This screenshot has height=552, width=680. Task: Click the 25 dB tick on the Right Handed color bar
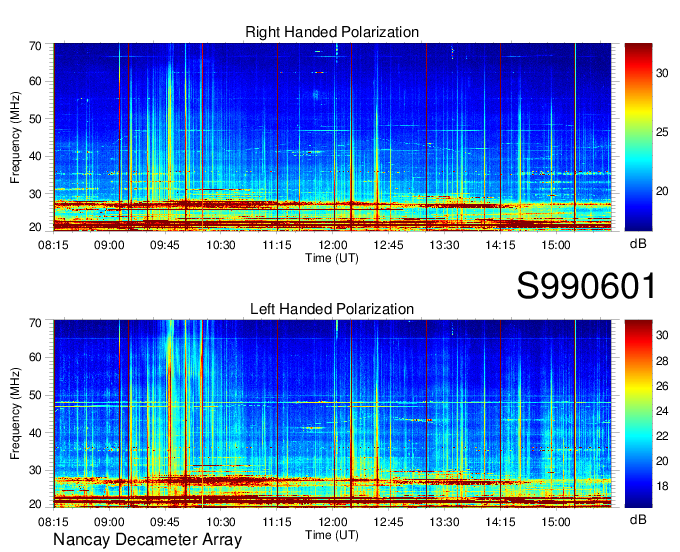tap(662, 132)
